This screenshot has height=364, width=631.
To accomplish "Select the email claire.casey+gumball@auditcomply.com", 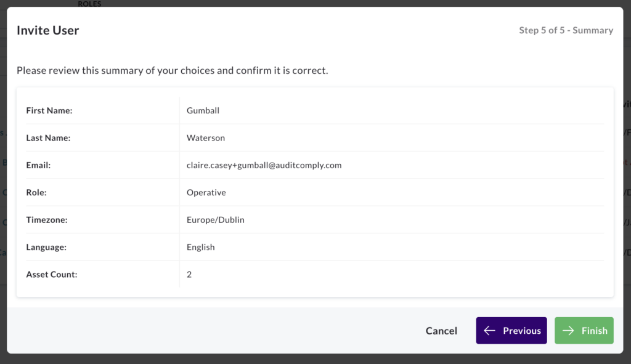I will click(264, 165).
